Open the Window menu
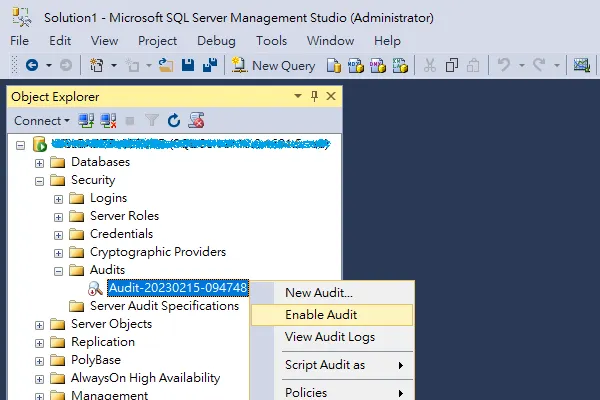This screenshot has width=600, height=400. tap(330, 41)
